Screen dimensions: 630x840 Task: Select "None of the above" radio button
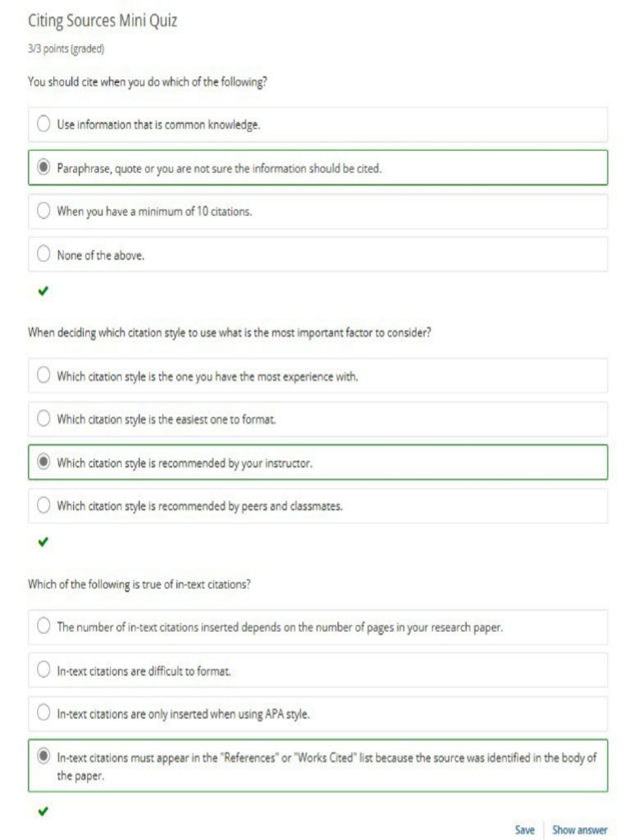pyautogui.click(x=44, y=255)
